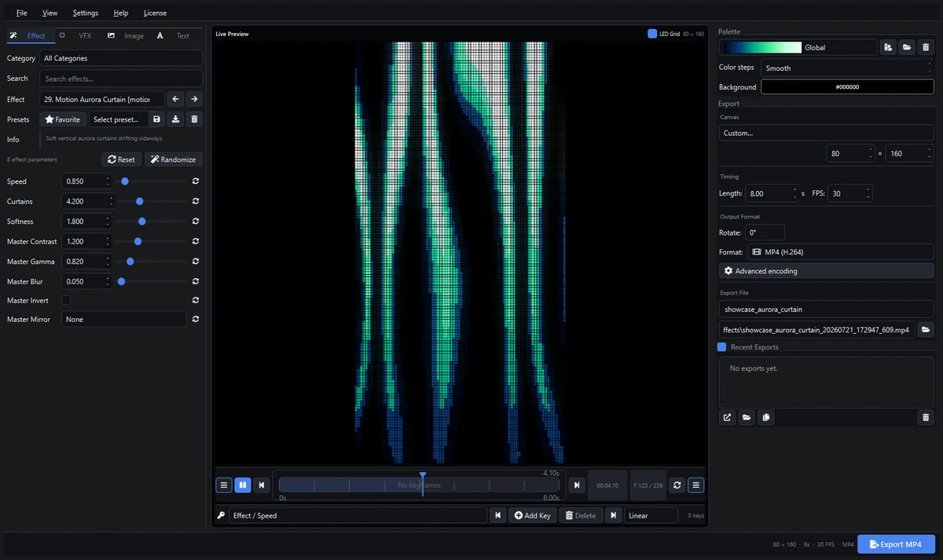Open the left timeline menu icon
The height and width of the screenshot is (560, 943).
[x=224, y=485]
